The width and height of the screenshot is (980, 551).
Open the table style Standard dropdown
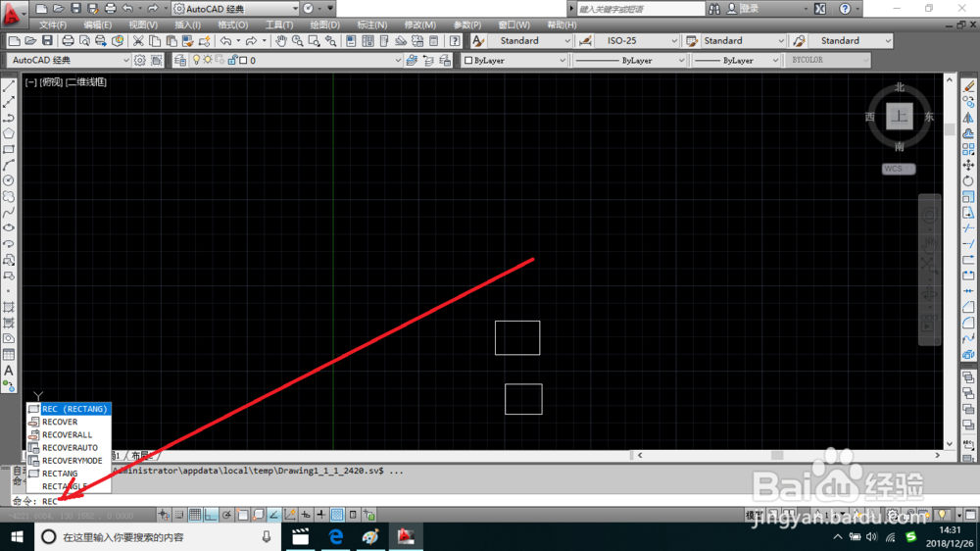(x=742, y=41)
